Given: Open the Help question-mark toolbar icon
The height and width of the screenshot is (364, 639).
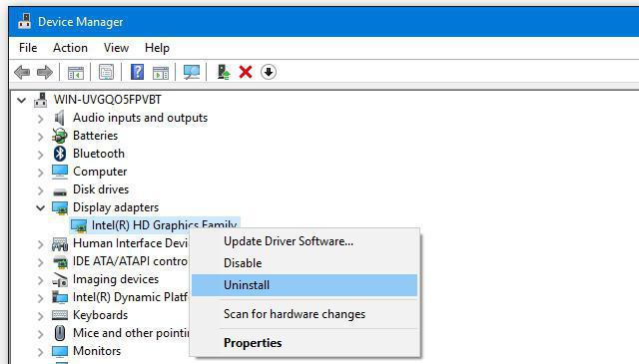Looking at the screenshot, I should point(138,72).
